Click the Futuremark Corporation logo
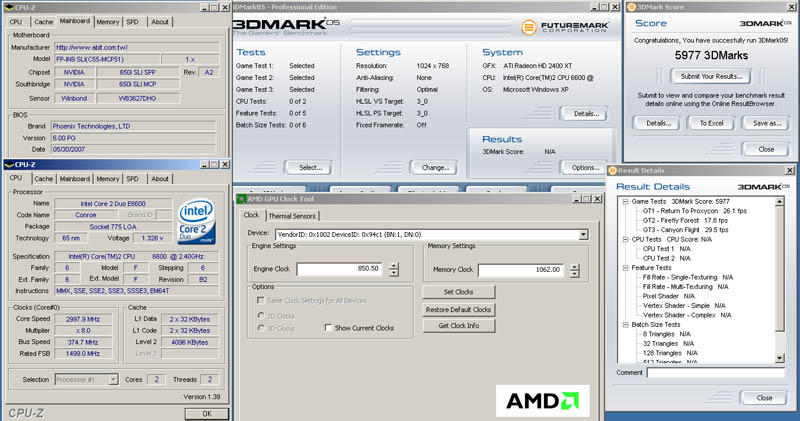This screenshot has height=421, width=800. (x=565, y=27)
